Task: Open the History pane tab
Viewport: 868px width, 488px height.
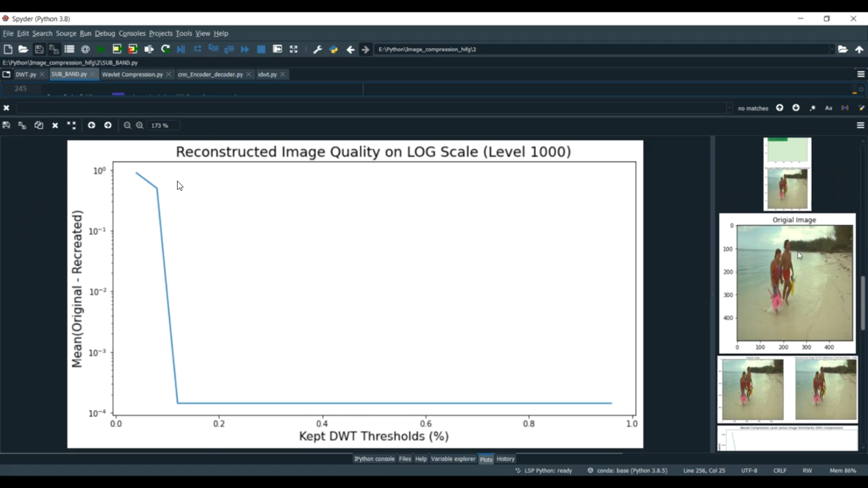Action: (506, 459)
